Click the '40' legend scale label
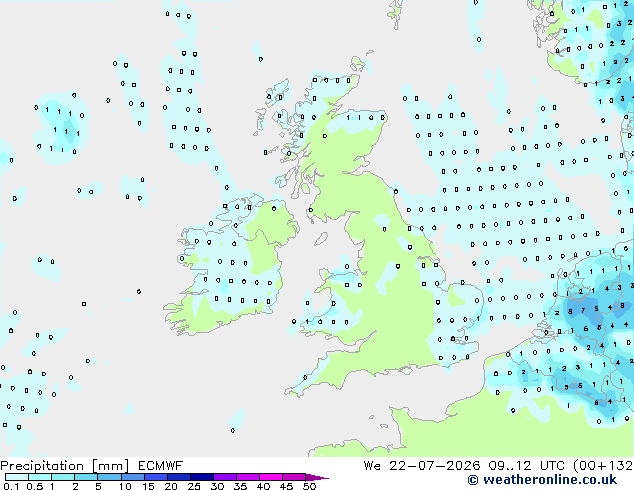Viewport: 634px width, 490px height. [263, 486]
